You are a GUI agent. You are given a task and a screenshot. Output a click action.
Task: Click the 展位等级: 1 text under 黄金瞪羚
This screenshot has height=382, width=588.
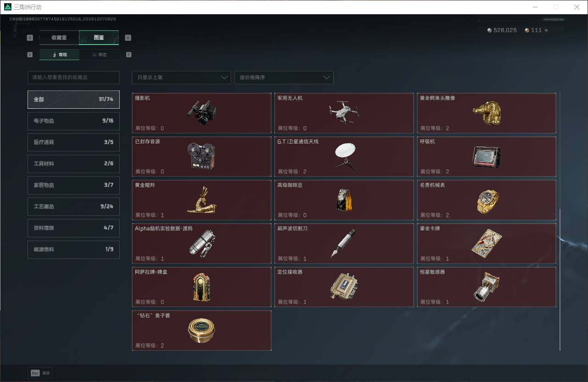pos(150,215)
